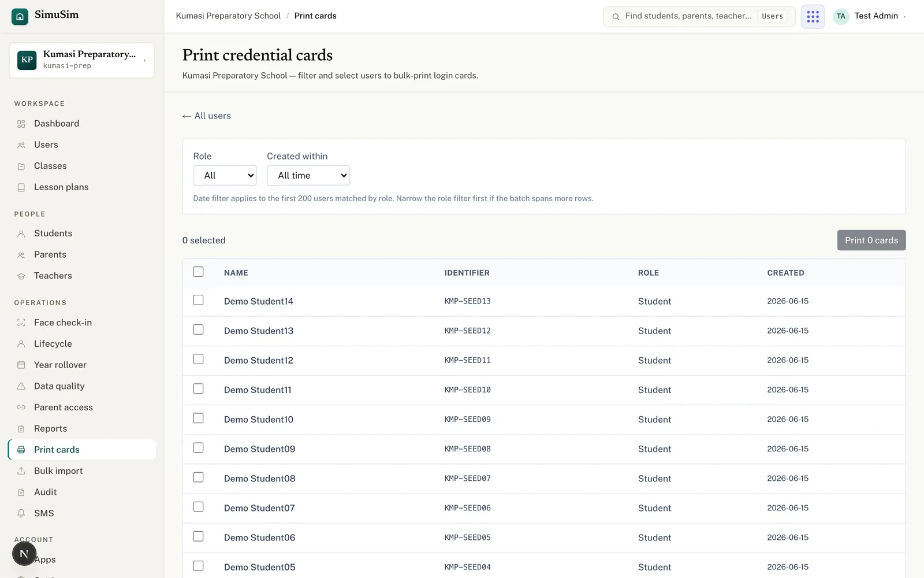Click Kumasi Preparatory School breadcrumb
The width and height of the screenshot is (924, 578).
(x=228, y=16)
